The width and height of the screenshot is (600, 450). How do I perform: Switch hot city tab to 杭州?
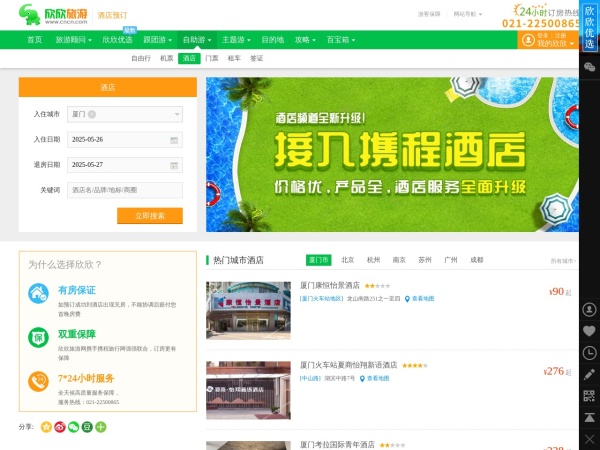coord(373,260)
